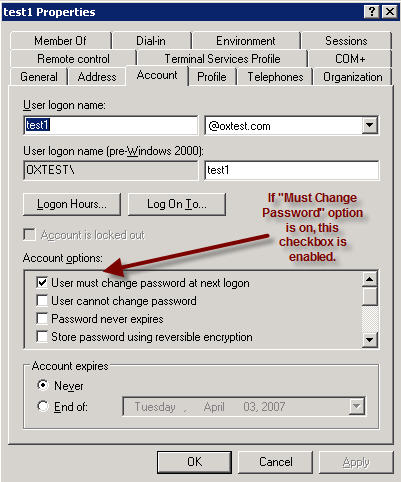Screen dimensions: 401x482
Task: Go to the Organization tab
Action: (x=353, y=77)
